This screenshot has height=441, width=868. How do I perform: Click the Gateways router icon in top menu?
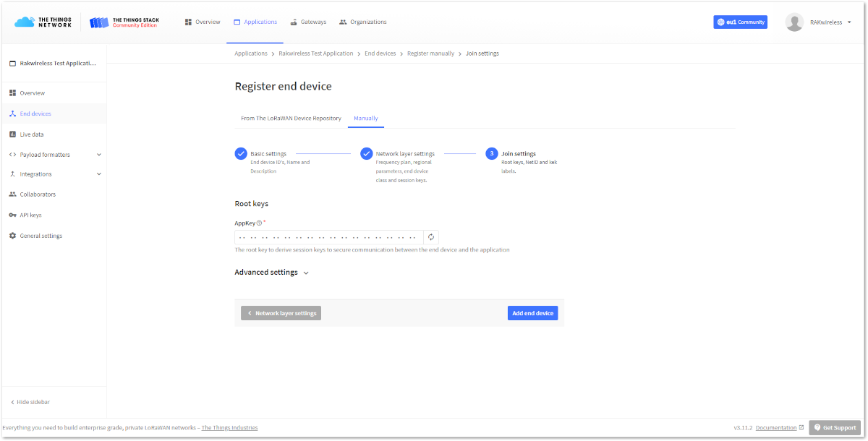294,22
